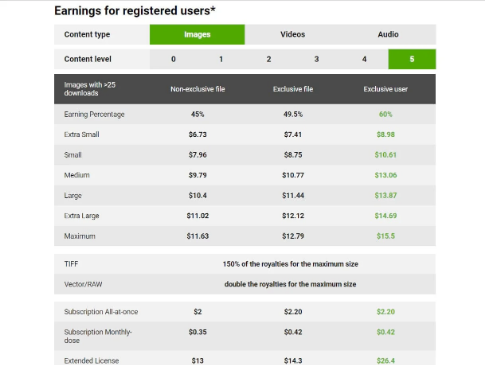This screenshot has width=485, height=365.
Task: Click the 'TIFF' row label
Action: click(x=71, y=264)
